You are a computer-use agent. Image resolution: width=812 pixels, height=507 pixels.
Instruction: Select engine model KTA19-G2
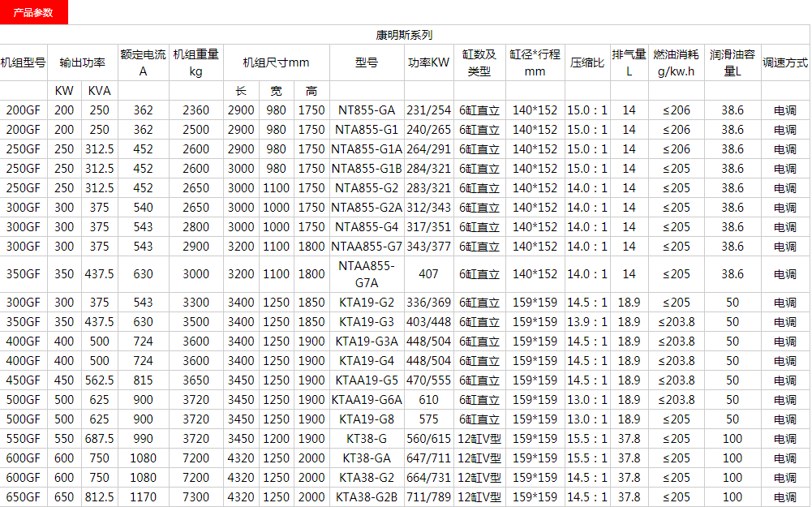[x=367, y=303]
